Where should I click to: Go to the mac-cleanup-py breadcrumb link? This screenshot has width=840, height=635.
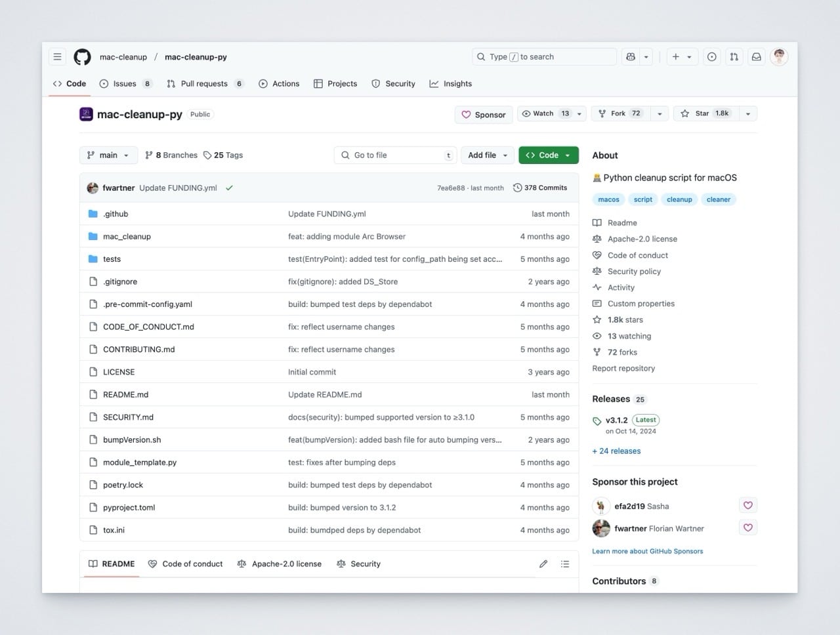click(196, 57)
